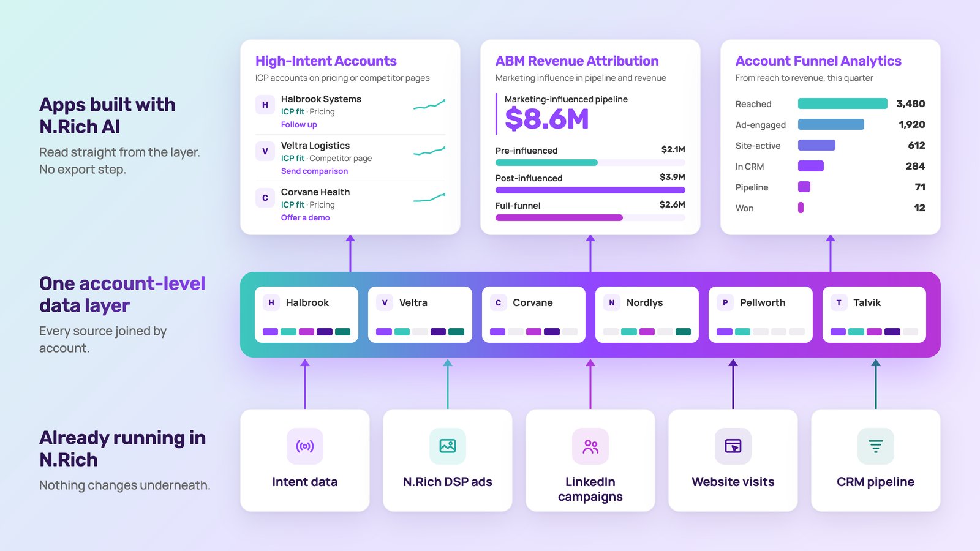Click the $2.6M Full-funnel amount
Viewport: 980px width, 551px height.
pos(673,204)
